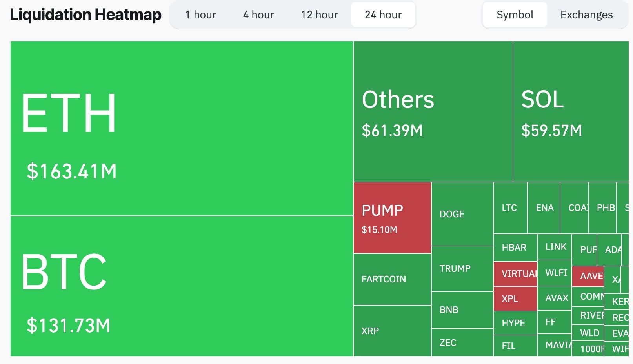Select the AAVE tile
The height and width of the screenshot is (364, 633).
(588, 276)
